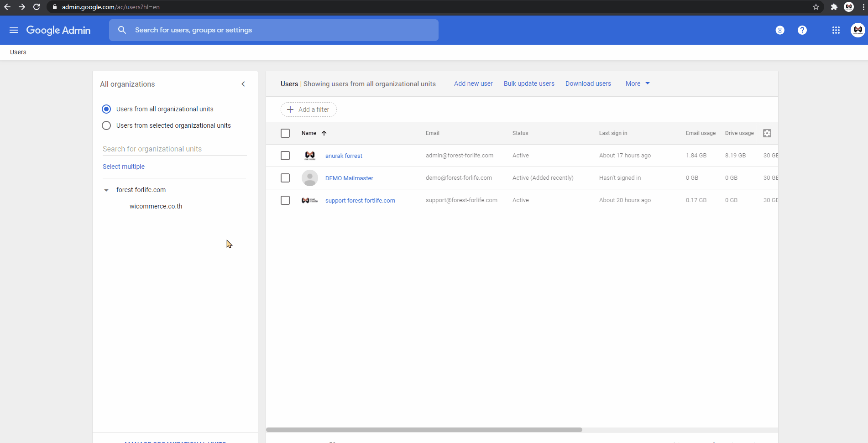Click the support user's avatar
This screenshot has width=868, height=443.
[x=310, y=200]
